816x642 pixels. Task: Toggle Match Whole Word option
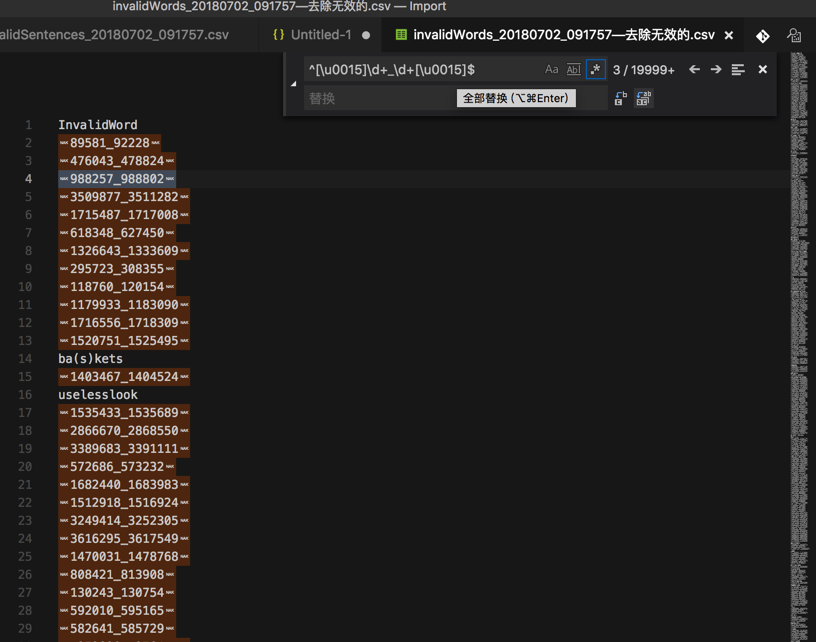[573, 69]
